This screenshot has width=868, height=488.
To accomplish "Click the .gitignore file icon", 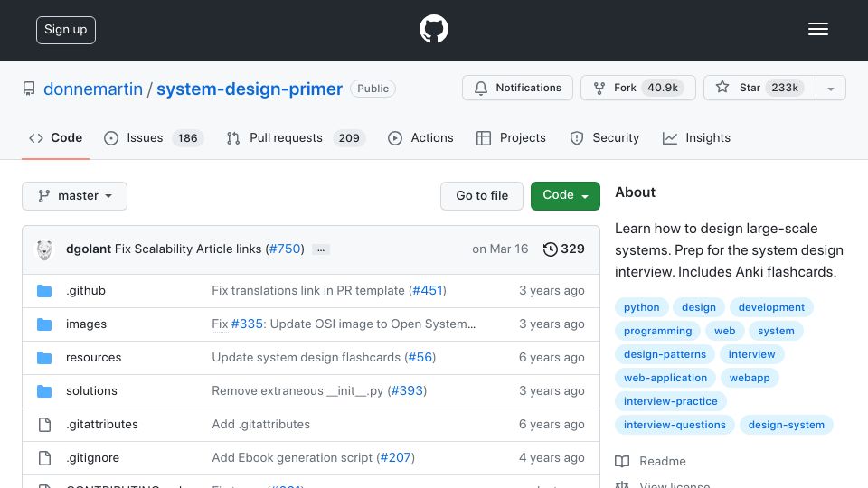I will 45,457.
